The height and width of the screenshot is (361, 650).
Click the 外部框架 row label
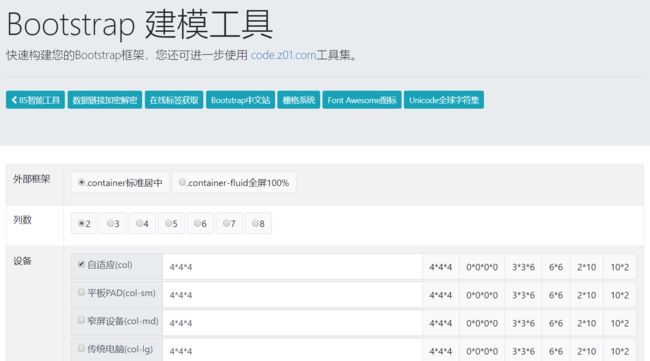pyautogui.click(x=32, y=179)
